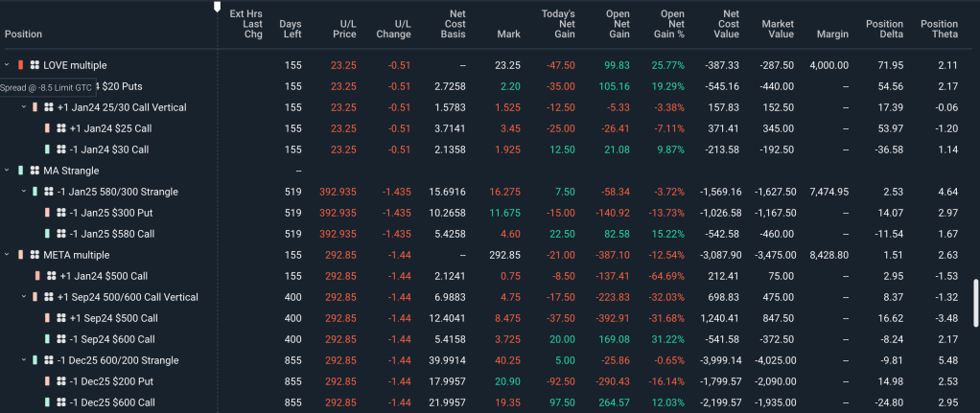Collapse the -1 Dec25 600/200 Strangle row

click(23, 360)
